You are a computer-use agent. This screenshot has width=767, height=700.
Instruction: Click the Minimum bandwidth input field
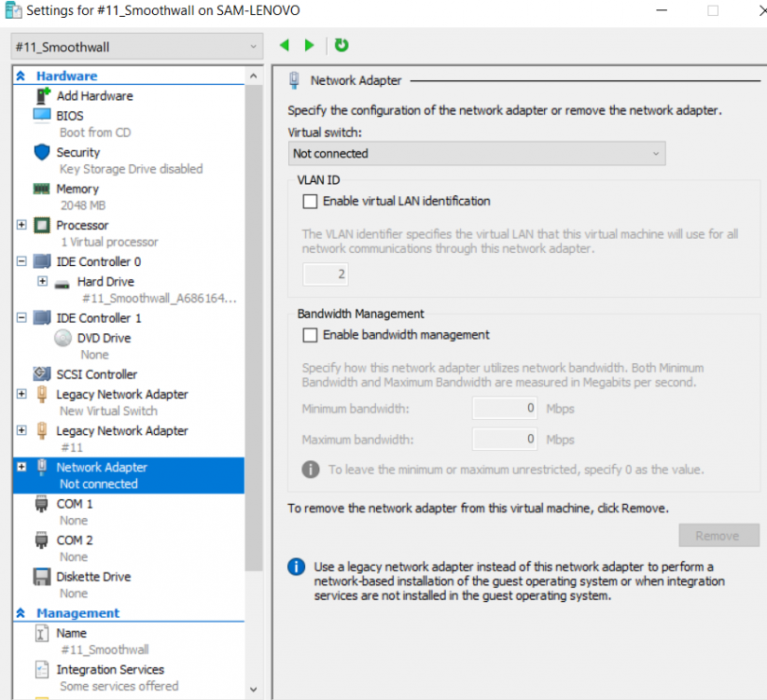(x=505, y=408)
